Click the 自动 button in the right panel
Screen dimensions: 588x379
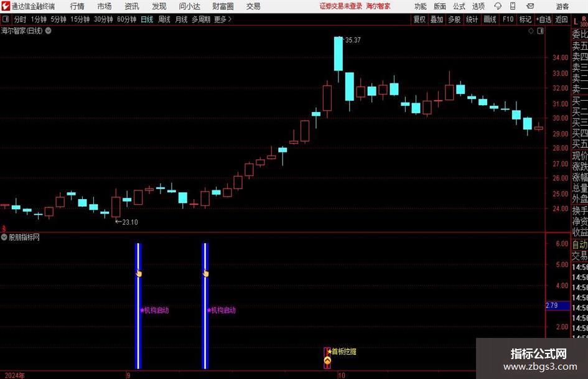[579, 245]
